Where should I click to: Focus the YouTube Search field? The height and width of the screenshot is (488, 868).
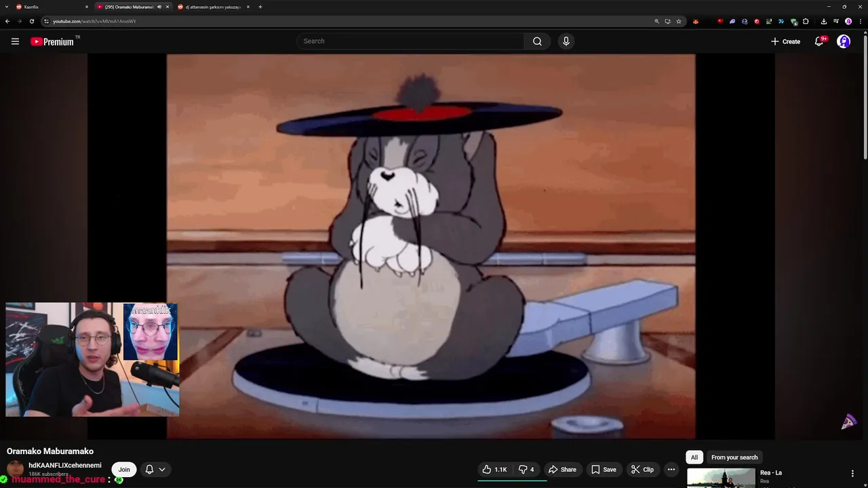click(410, 41)
